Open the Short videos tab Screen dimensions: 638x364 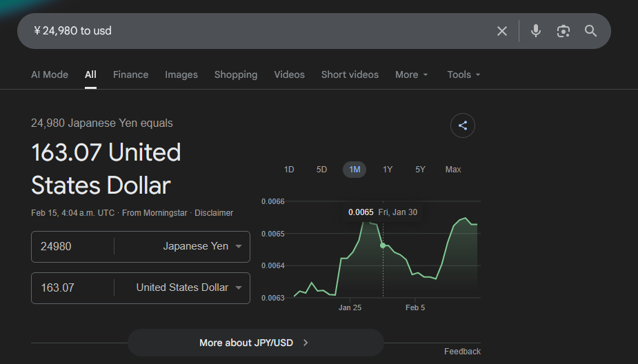click(350, 75)
